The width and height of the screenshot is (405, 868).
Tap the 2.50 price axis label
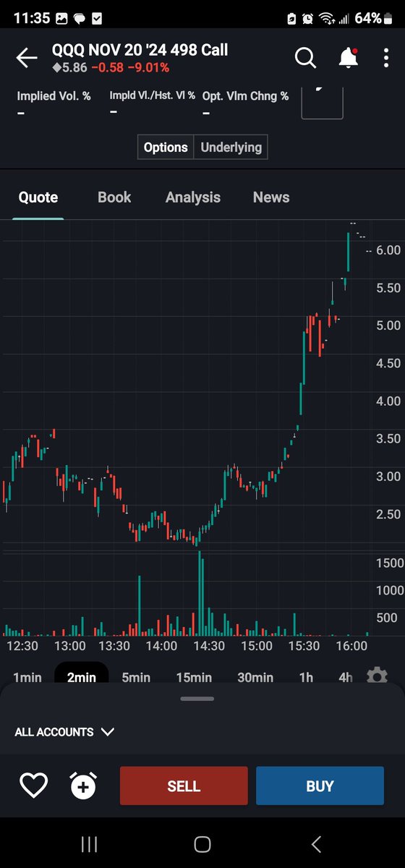coord(388,514)
